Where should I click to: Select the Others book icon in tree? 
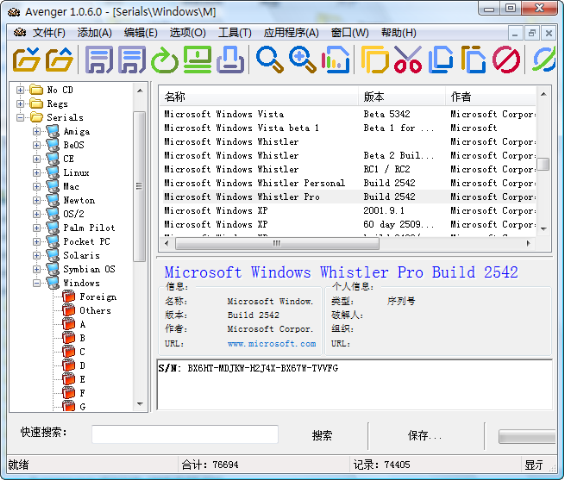pos(68,311)
